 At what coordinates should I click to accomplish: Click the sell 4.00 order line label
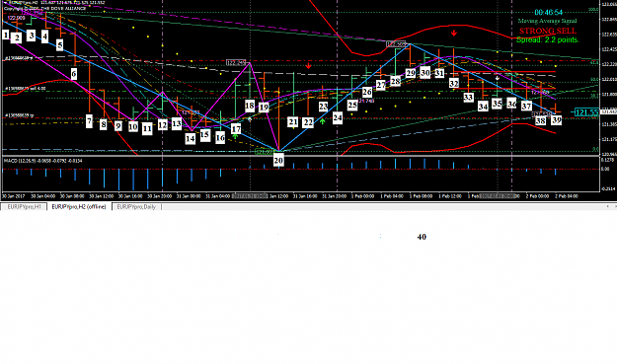(x=25, y=89)
